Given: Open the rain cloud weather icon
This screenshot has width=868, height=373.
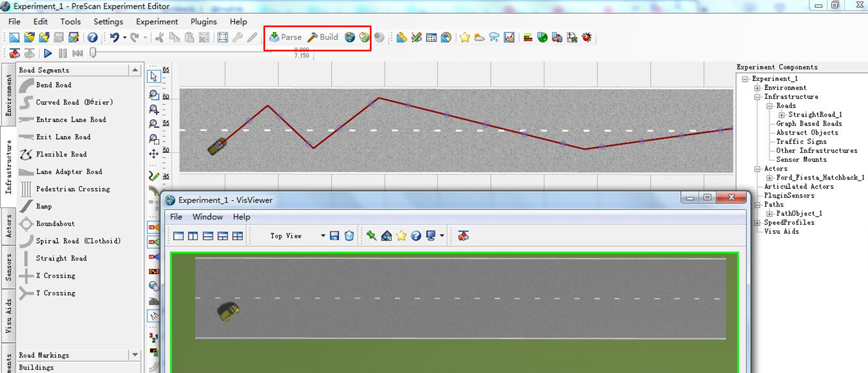Looking at the screenshot, I should pyautogui.click(x=494, y=38).
